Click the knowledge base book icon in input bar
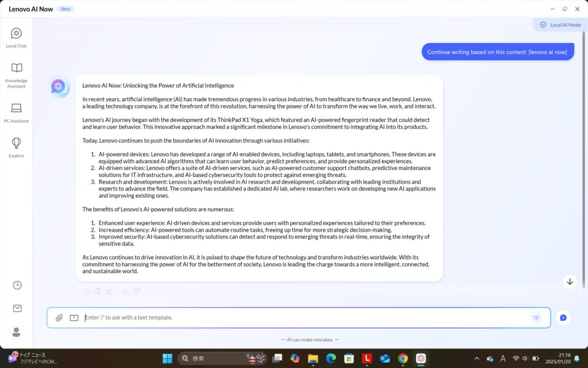This screenshot has height=368, width=588. 73,317
